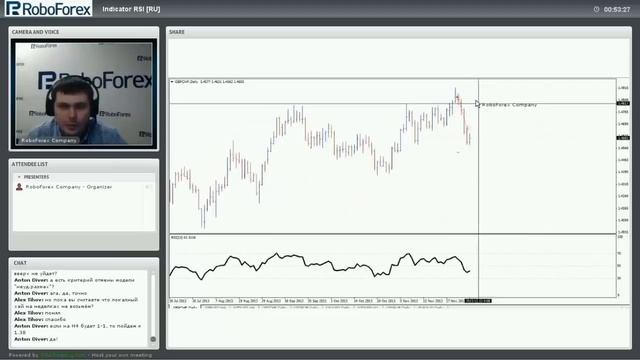This screenshot has height=360, width=640.
Task: Click the clock icon beside the session timer
Action: [x=596, y=9]
